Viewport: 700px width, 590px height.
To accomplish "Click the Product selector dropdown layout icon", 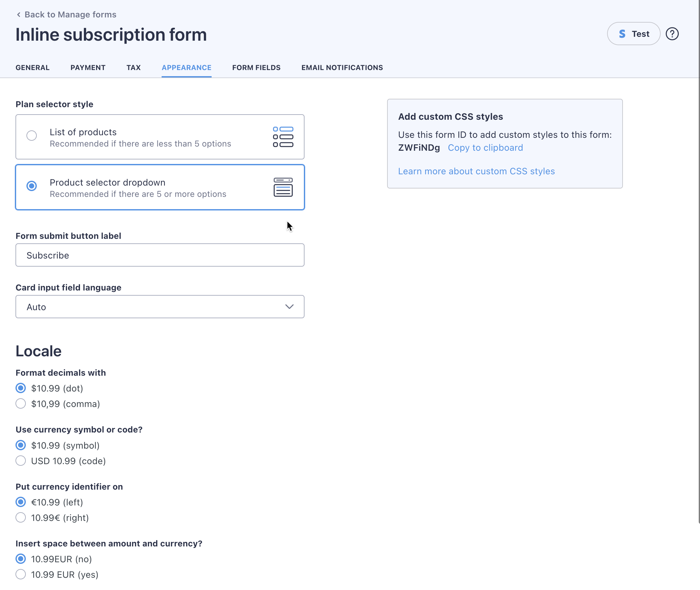I will tap(283, 187).
